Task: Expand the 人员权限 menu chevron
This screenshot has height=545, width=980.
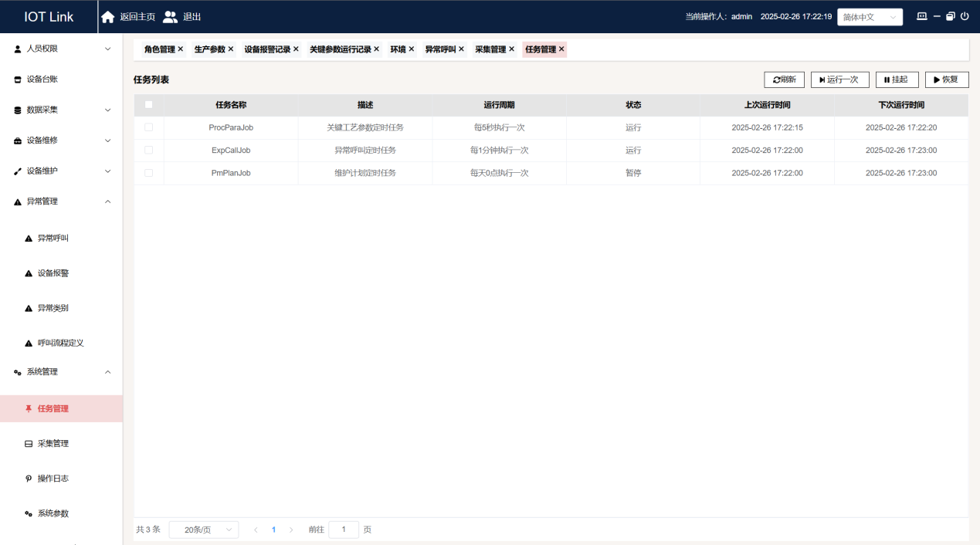Action: (x=107, y=49)
